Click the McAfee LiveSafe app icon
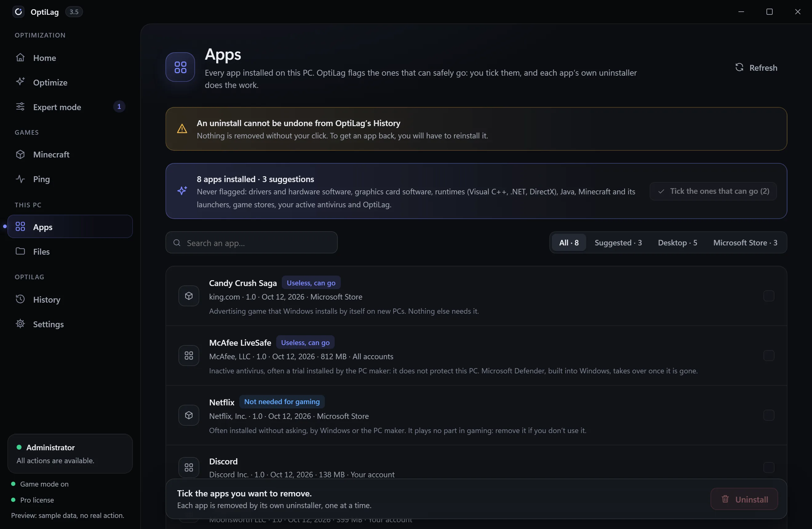The width and height of the screenshot is (812, 529). click(x=189, y=356)
